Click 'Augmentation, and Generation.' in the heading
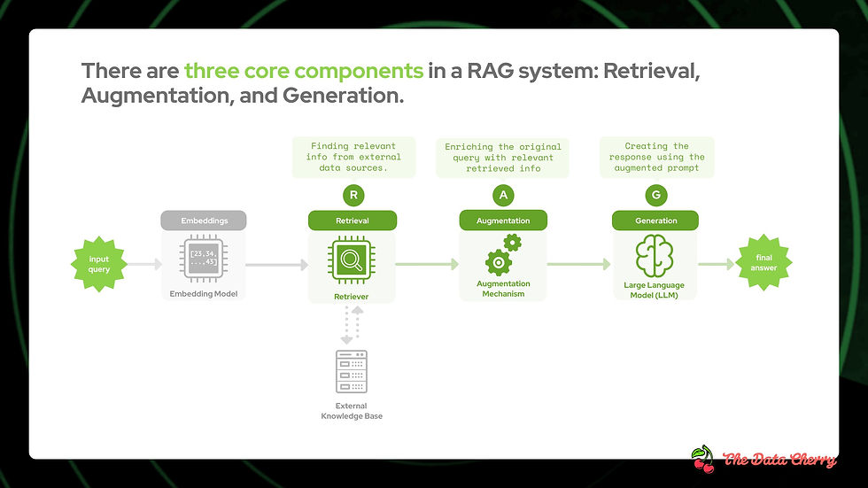Viewport: 868px width, 488px height. (x=243, y=96)
